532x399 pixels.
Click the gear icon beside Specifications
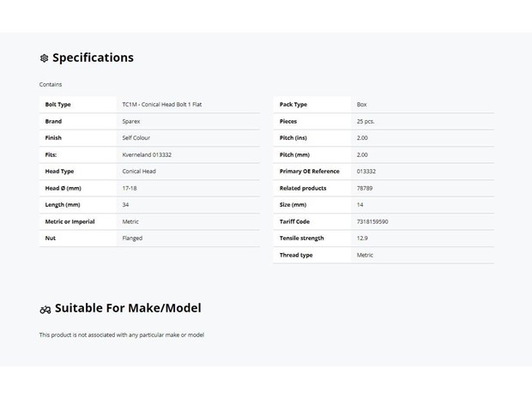coord(44,58)
